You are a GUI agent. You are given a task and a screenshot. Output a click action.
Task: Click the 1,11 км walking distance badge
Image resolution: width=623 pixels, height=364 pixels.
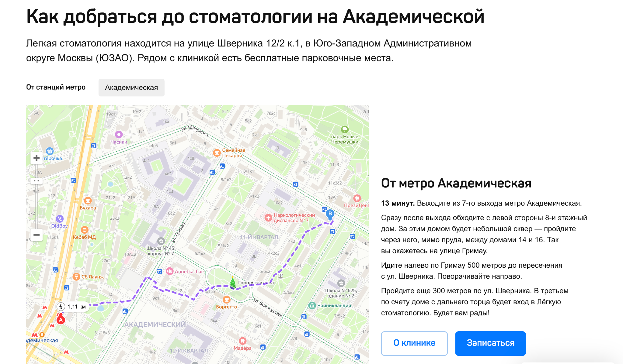72,307
